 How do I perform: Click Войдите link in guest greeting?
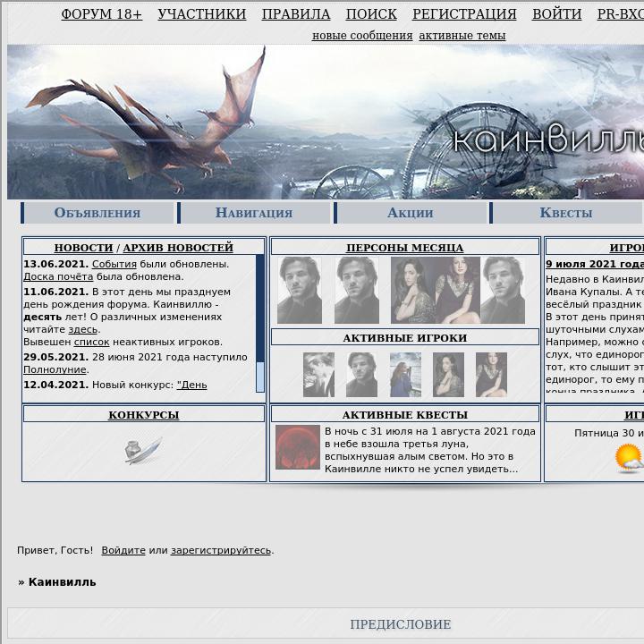123,550
